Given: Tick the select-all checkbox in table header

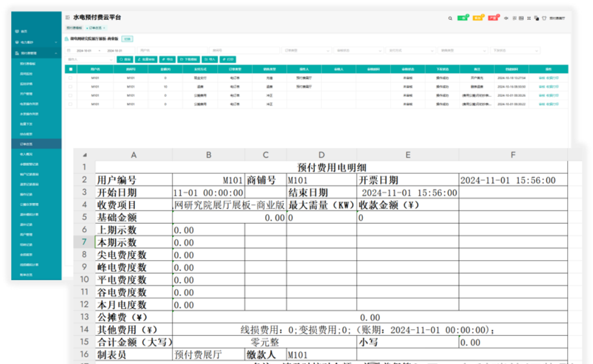Looking at the screenshot, I should click(71, 69).
